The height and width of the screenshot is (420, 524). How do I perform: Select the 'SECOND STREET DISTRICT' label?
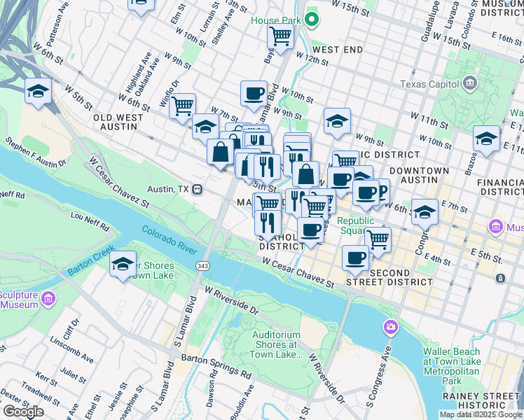click(389, 277)
